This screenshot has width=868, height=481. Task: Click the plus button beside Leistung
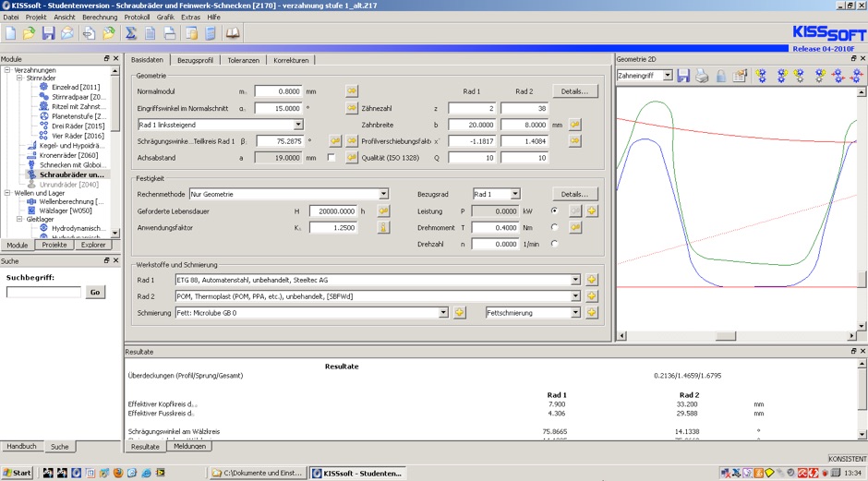(x=592, y=210)
